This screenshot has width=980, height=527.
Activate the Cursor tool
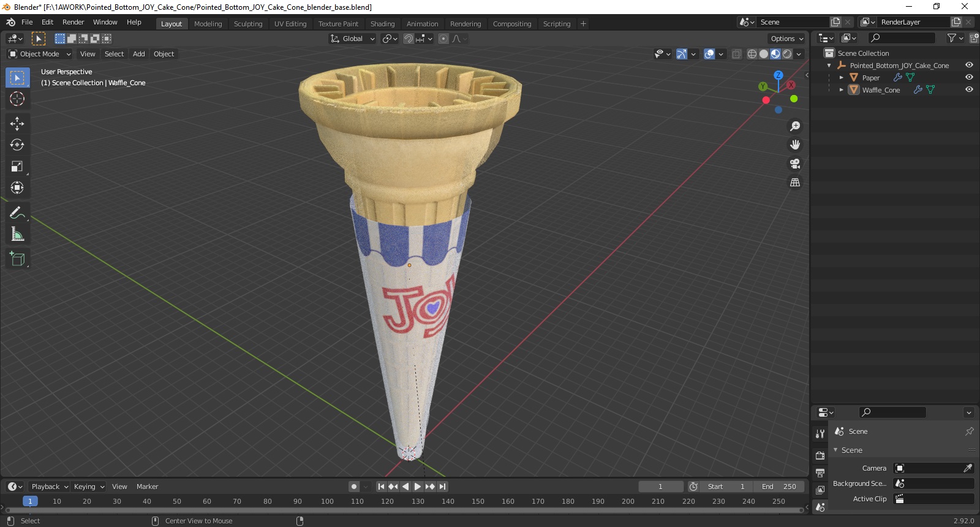[17, 99]
